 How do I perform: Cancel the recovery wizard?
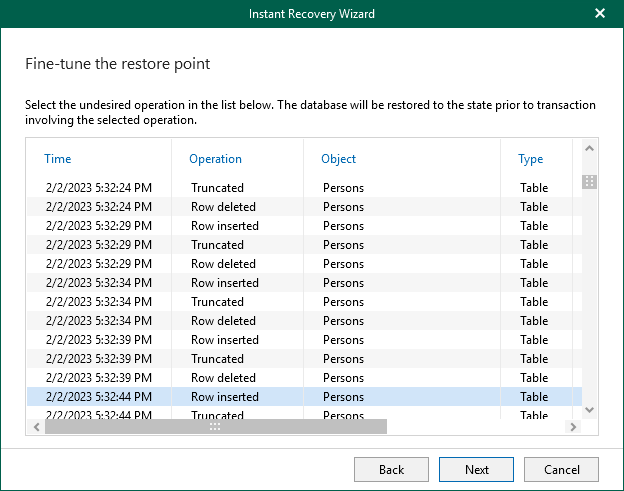pyautogui.click(x=561, y=469)
